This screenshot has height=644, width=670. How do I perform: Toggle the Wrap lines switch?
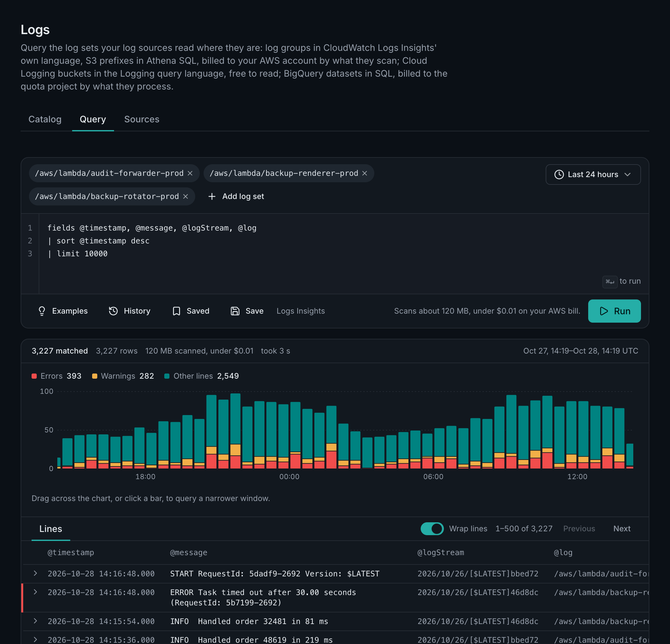432,528
